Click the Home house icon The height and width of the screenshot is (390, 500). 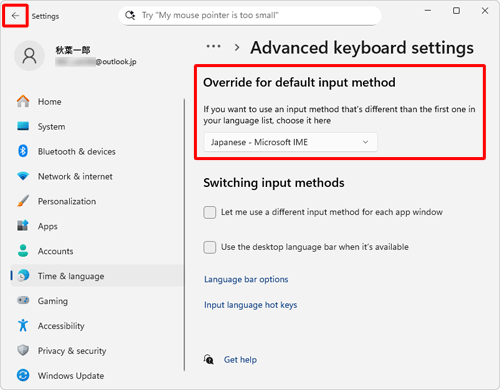click(x=23, y=101)
